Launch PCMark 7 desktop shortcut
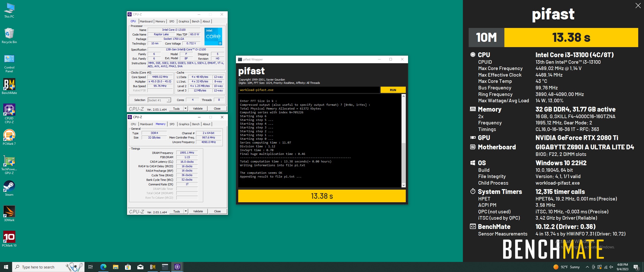 pos(9,137)
